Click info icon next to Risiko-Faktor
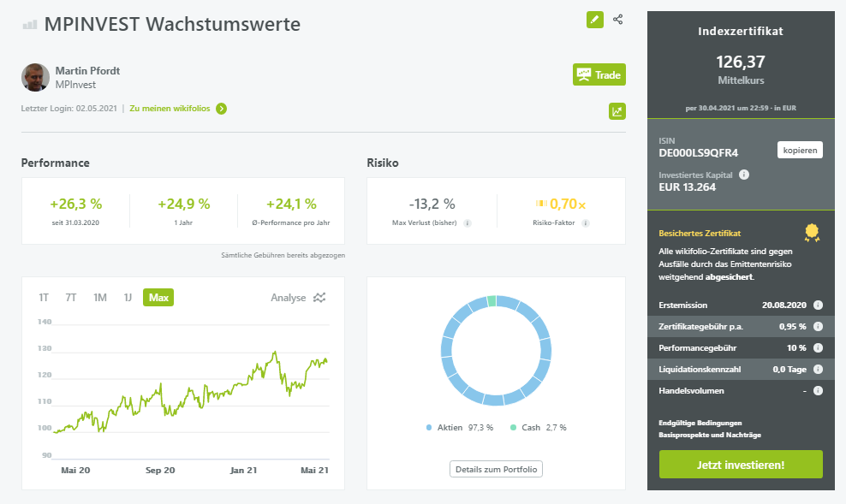Image resolution: width=846 pixels, height=504 pixels. tap(586, 223)
